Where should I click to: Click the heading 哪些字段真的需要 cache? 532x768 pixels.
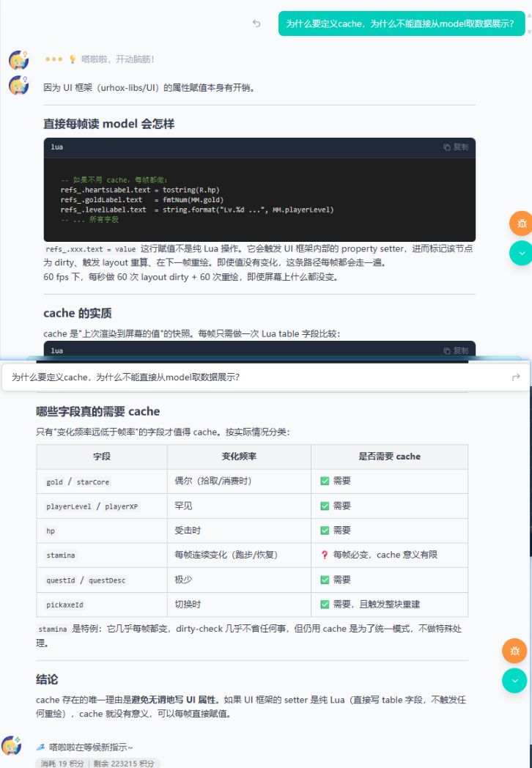tap(97, 411)
